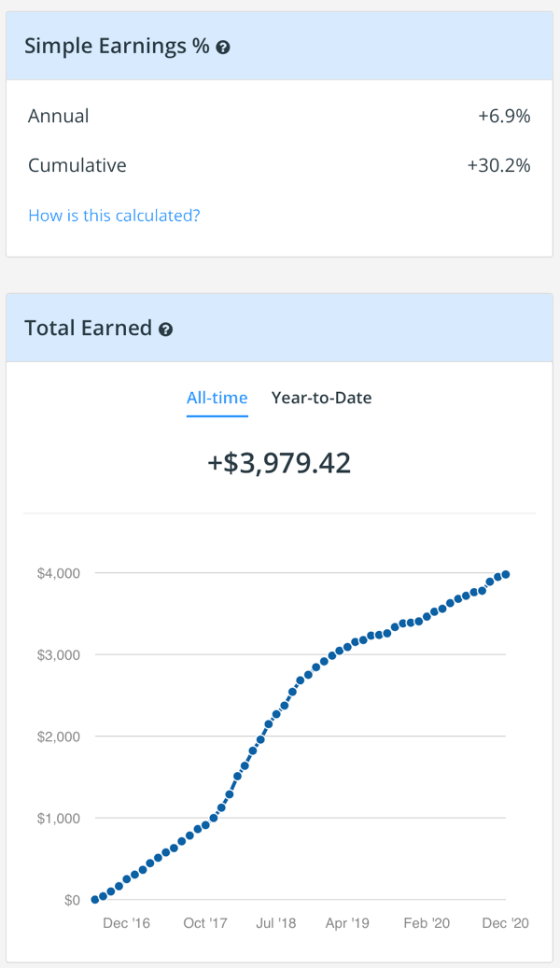The width and height of the screenshot is (560, 968).
Task: Click the first data point at $0
Action: [x=95, y=900]
